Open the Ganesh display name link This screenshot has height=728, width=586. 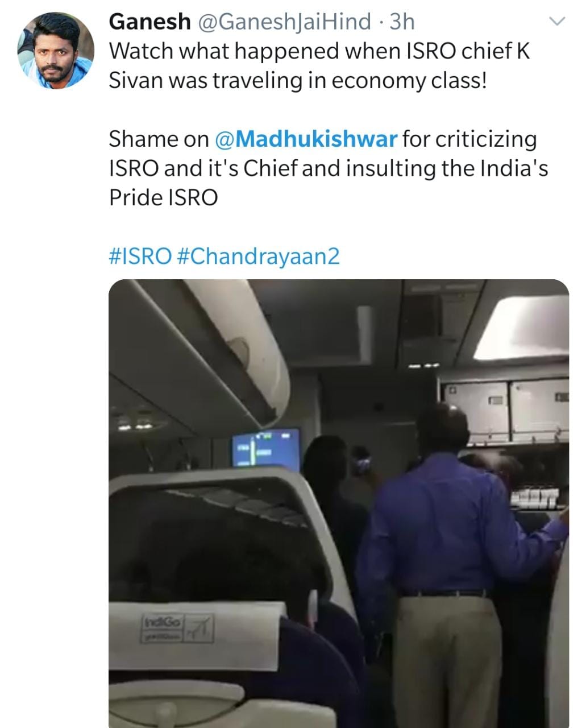pyautogui.click(x=149, y=22)
